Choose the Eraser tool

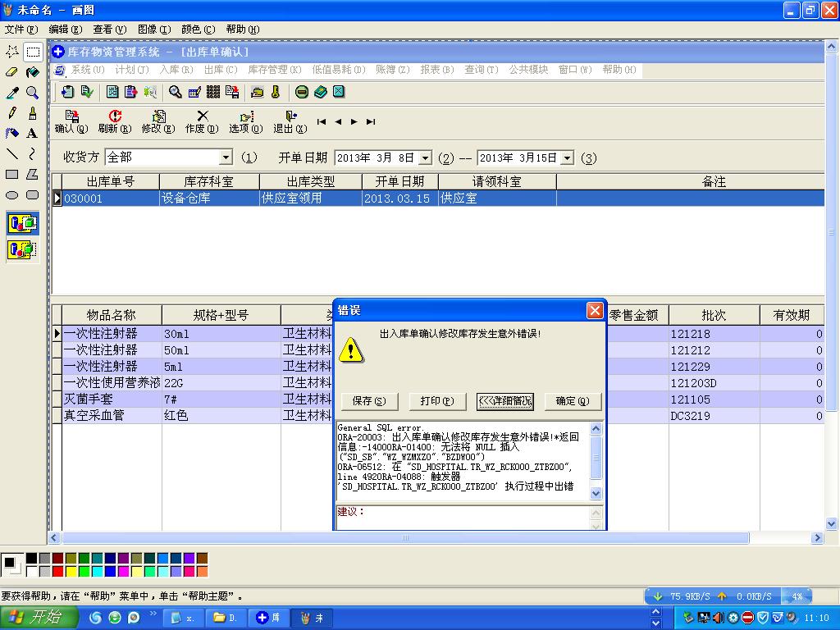[x=11, y=72]
